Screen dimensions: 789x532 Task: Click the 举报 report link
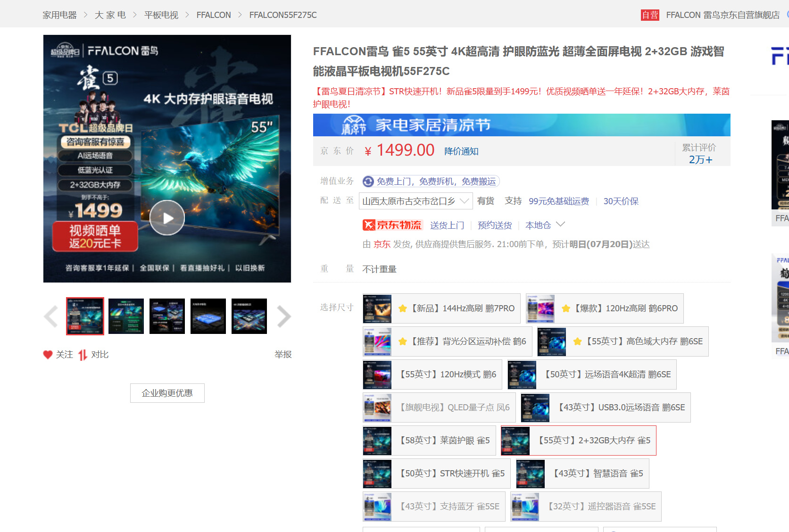pyautogui.click(x=283, y=355)
